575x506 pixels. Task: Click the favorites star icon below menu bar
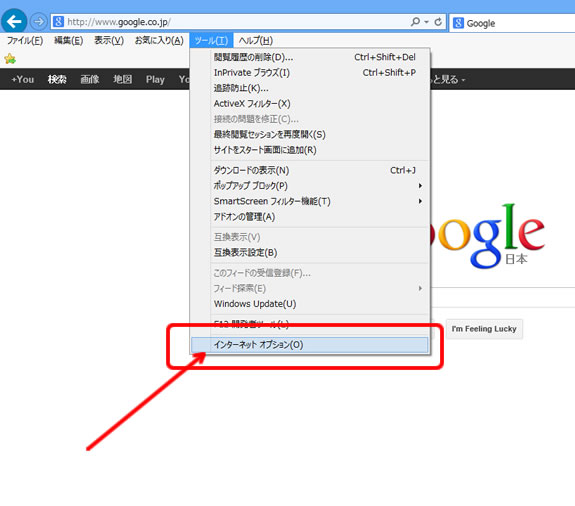(10, 59)
